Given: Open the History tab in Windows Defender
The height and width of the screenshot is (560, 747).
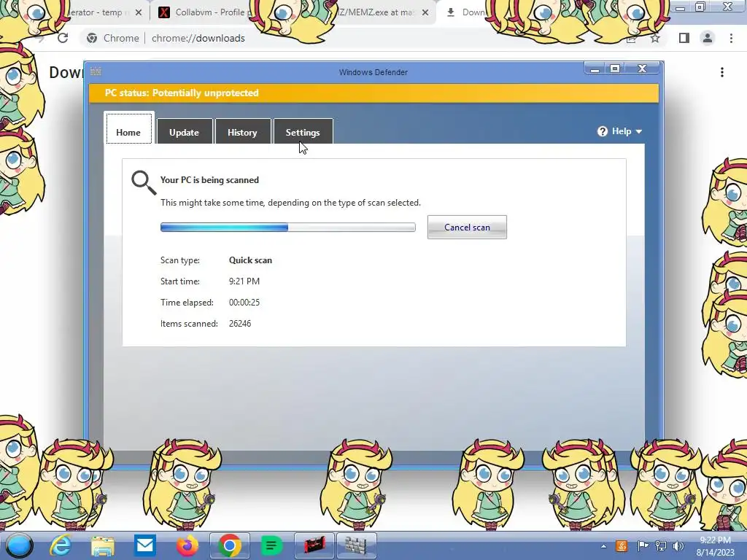Looking at the screenshot, I should point(242,131).
